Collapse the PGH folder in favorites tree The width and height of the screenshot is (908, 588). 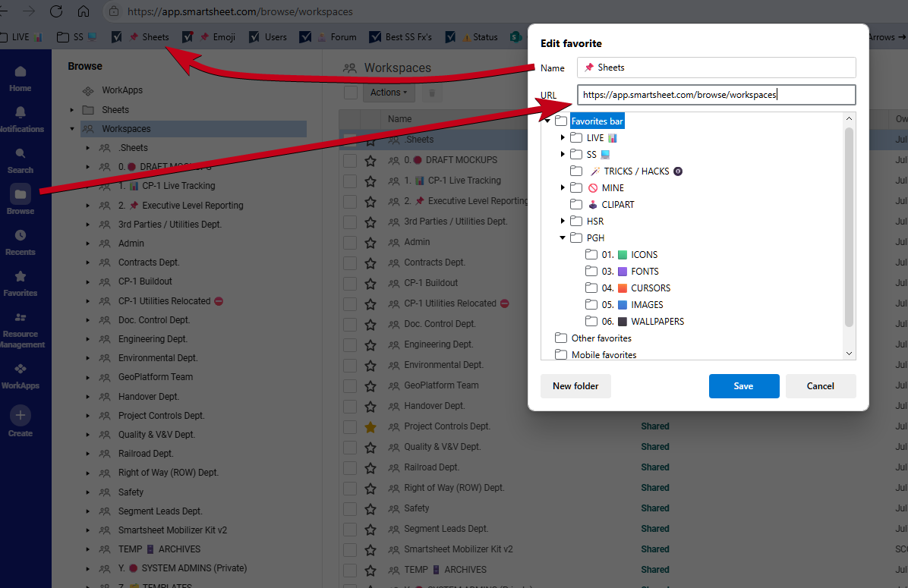click(563, 238)
